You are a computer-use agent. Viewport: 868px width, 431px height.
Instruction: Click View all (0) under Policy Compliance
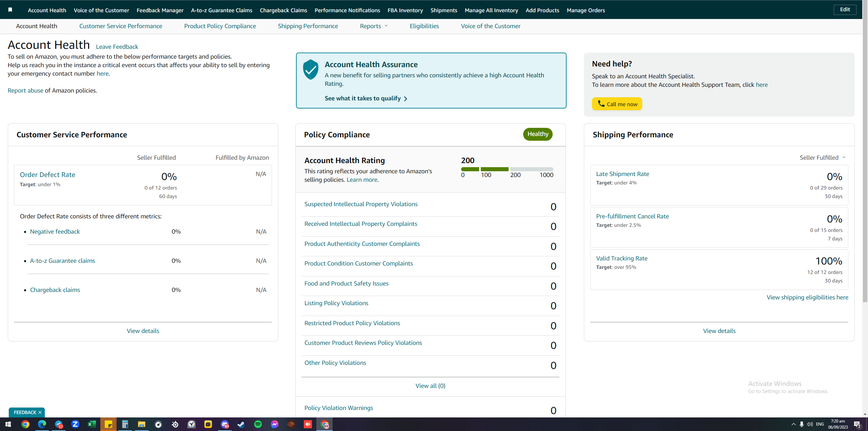(430, 386)
